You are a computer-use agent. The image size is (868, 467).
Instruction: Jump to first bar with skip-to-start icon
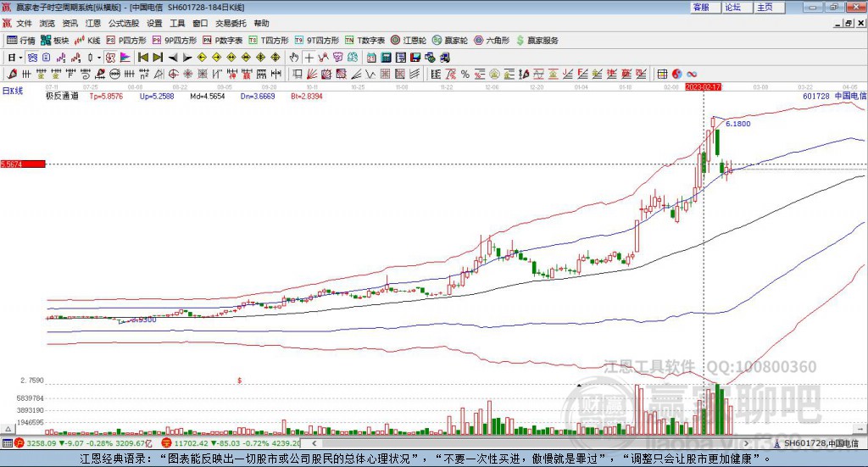pyautogui.click(x=143, y=58)
